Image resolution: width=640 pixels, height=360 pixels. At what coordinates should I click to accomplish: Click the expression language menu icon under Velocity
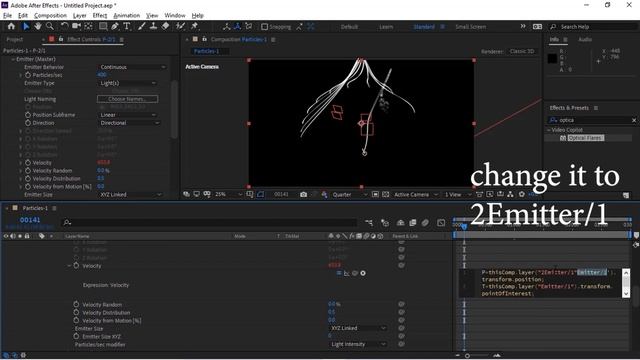(x=363, y=273)
